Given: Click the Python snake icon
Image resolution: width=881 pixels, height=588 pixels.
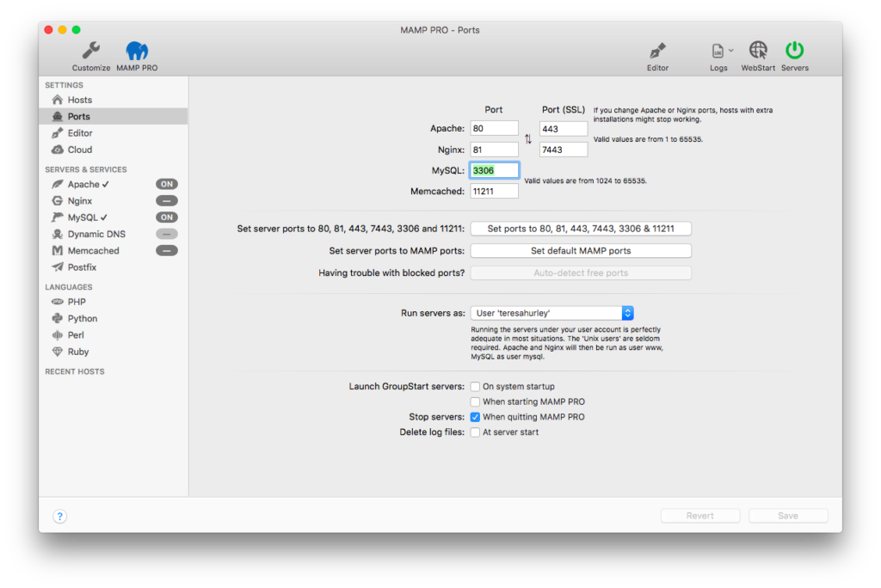Looking at the screenshot, I should [58, 318].
